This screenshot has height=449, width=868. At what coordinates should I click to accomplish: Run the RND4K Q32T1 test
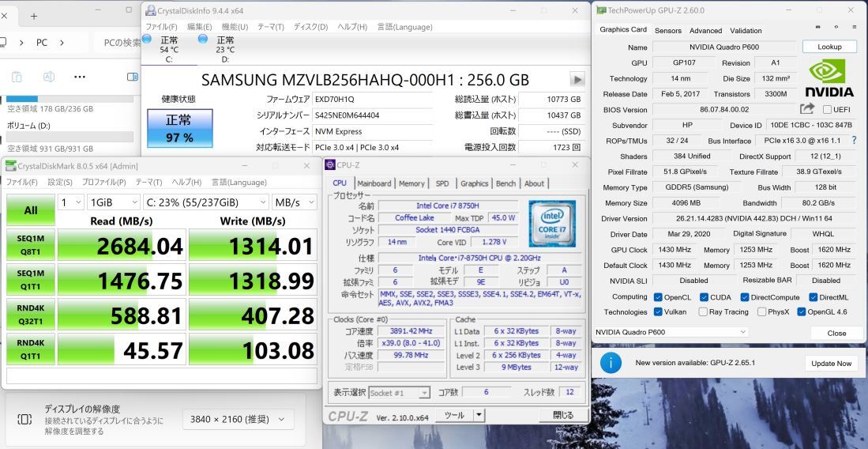(31, 315)
